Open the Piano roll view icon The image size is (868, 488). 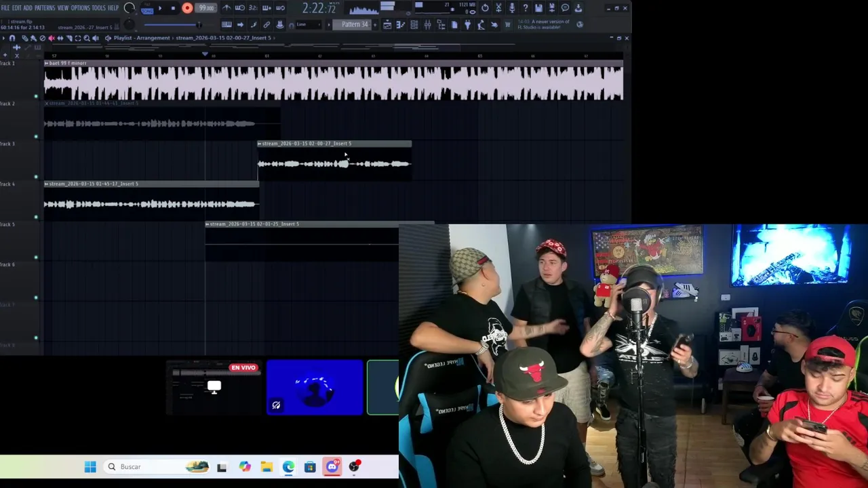[x=401, y=24]
